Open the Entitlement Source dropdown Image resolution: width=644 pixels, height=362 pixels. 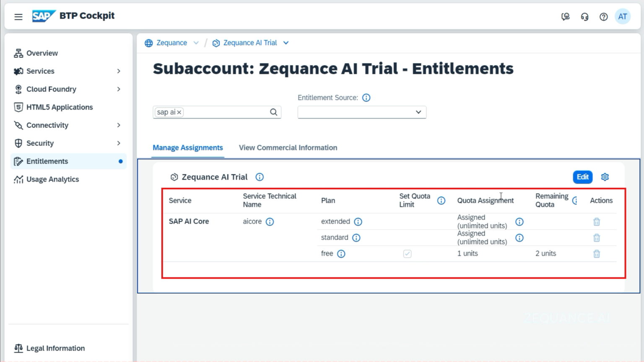(x=362, y=112)
